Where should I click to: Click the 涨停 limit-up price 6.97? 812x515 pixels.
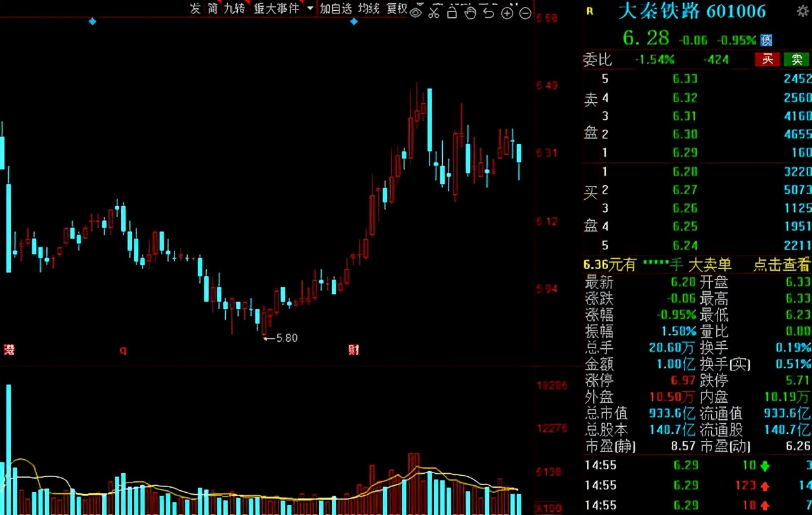pyautogui.click(x=683, y=381)
